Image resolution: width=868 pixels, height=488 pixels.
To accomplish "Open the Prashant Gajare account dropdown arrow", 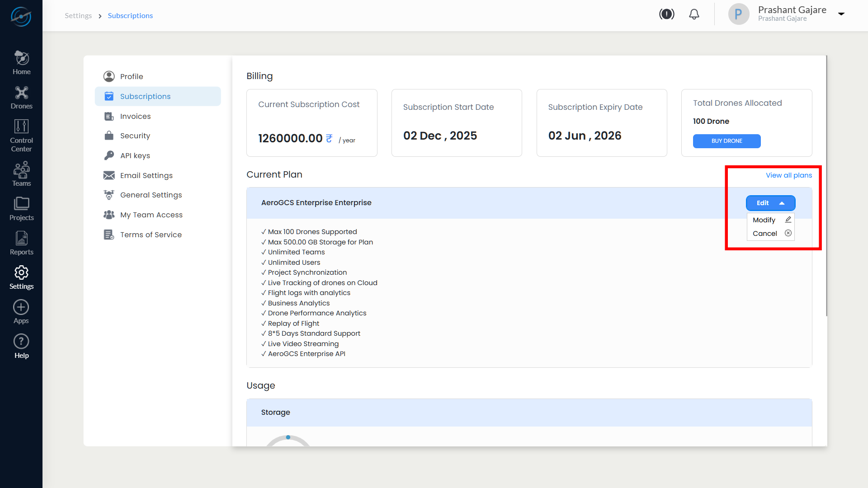I will (841, 14).
